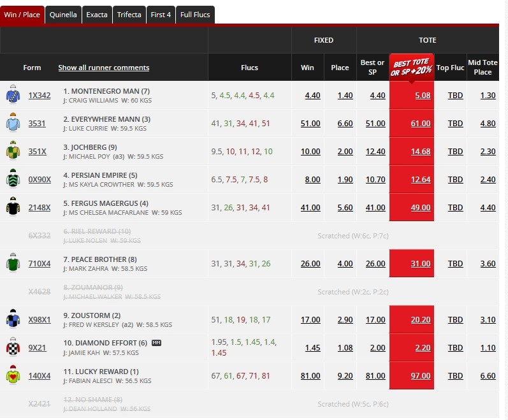Open form 1X342 for Montenegro Man
The height and width of the screenshot is (420, 508).
click(x=40, y=96)
